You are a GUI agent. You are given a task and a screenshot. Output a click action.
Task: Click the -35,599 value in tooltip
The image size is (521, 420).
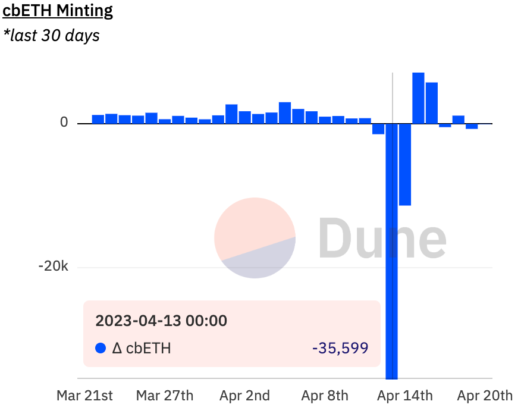pos(340,348)
